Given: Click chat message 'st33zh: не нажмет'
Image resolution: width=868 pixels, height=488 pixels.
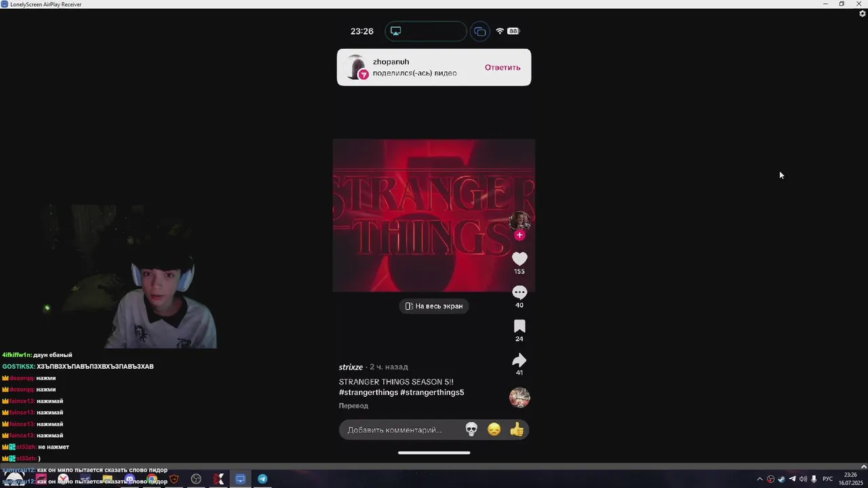Looking at the screenshot, I should (35, 447).
